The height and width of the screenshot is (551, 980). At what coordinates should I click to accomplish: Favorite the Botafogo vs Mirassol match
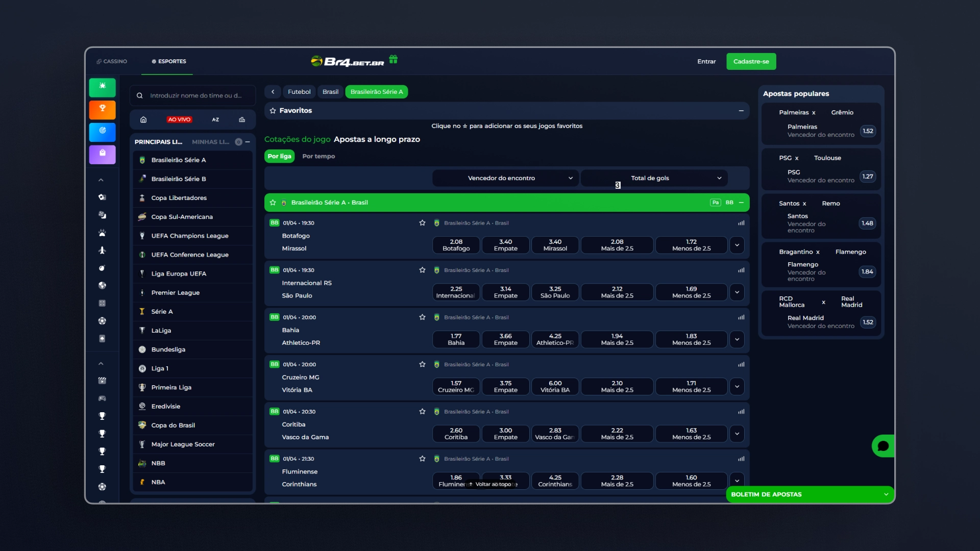click(x=422, y=223)
